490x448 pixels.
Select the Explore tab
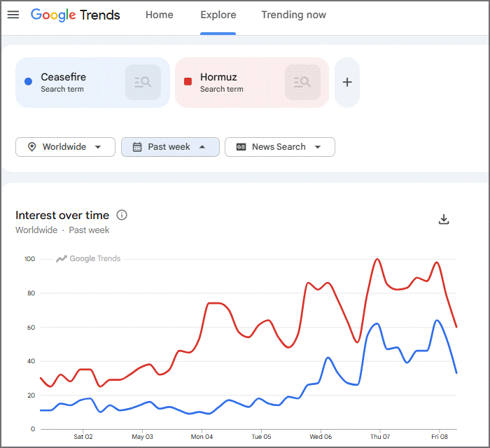click(x=218, y=15)
